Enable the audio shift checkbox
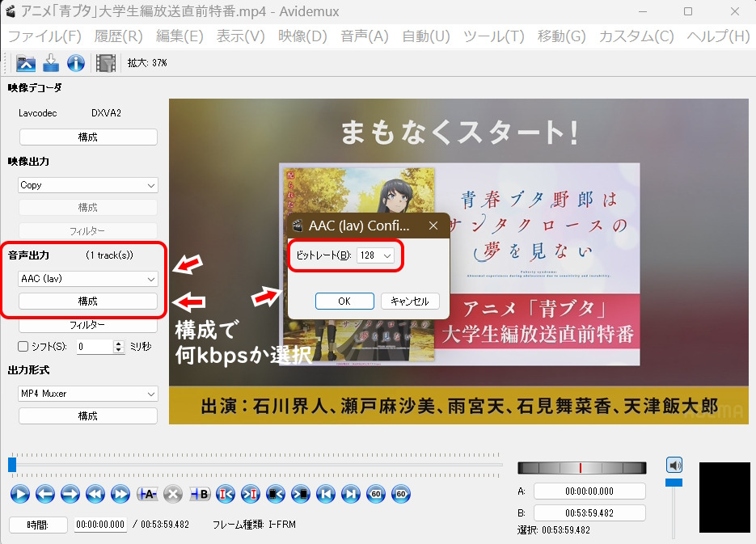The height and width of the screenshot is (544, 756). tap(23, 347)
